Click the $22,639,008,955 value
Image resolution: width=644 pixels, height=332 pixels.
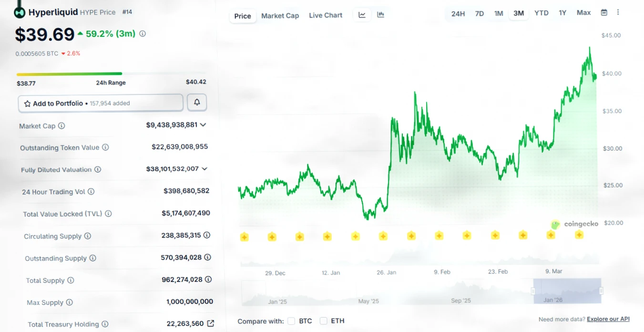180,146
